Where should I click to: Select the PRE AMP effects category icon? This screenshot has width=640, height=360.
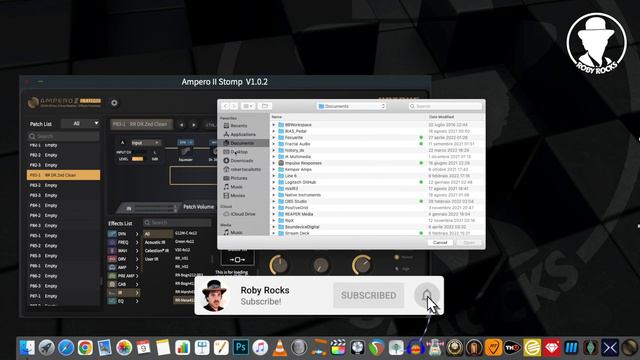112,276
